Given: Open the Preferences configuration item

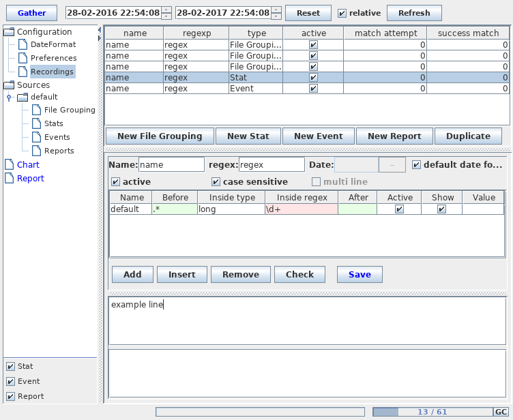Looking at the screenshot, I should click(54, 58).
